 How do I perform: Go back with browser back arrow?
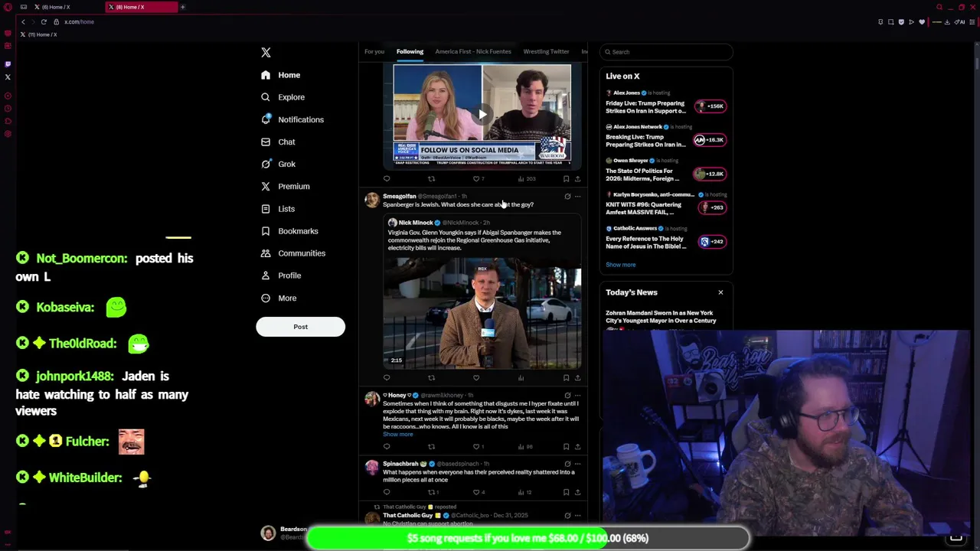pos(23,21)
